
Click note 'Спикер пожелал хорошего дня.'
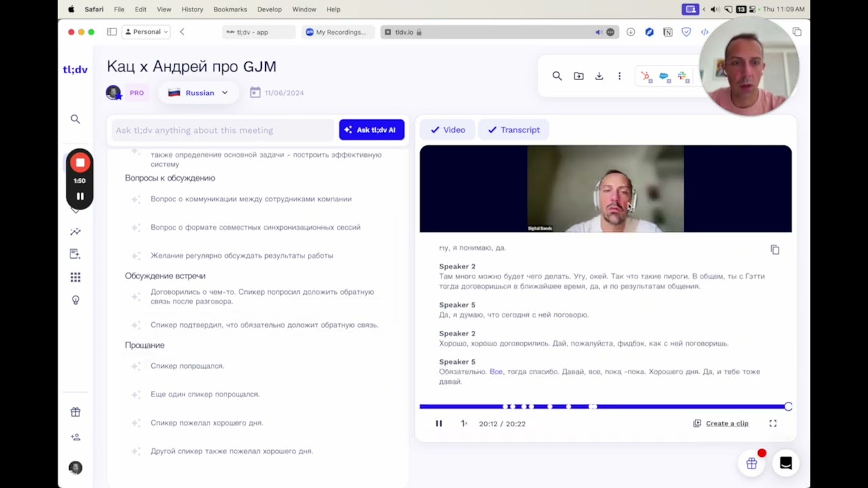(207, 423)
